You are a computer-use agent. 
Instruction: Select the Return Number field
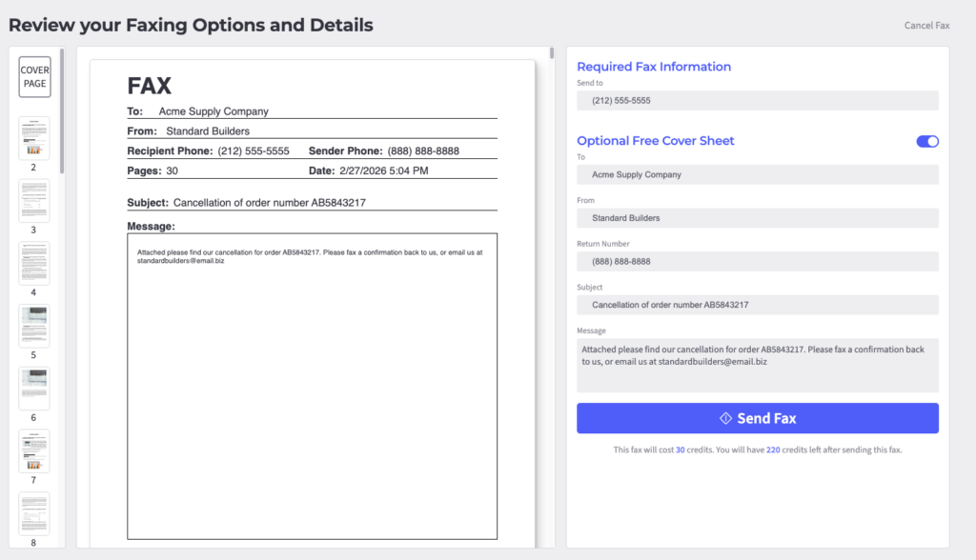[757, 261]
